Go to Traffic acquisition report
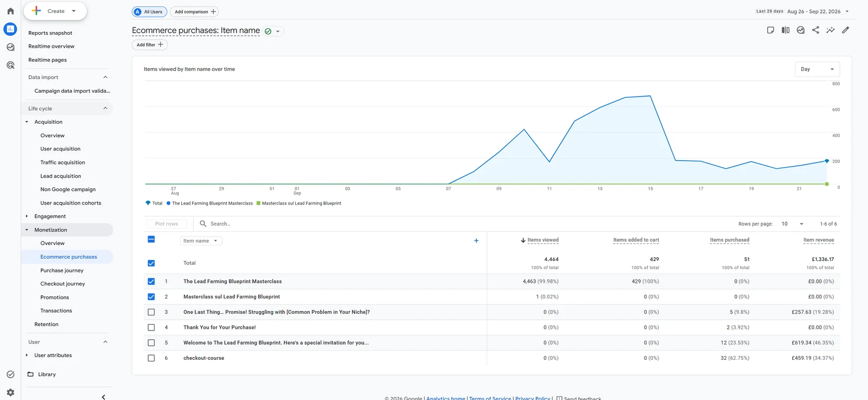868x400 pixels. click(62, 162)
